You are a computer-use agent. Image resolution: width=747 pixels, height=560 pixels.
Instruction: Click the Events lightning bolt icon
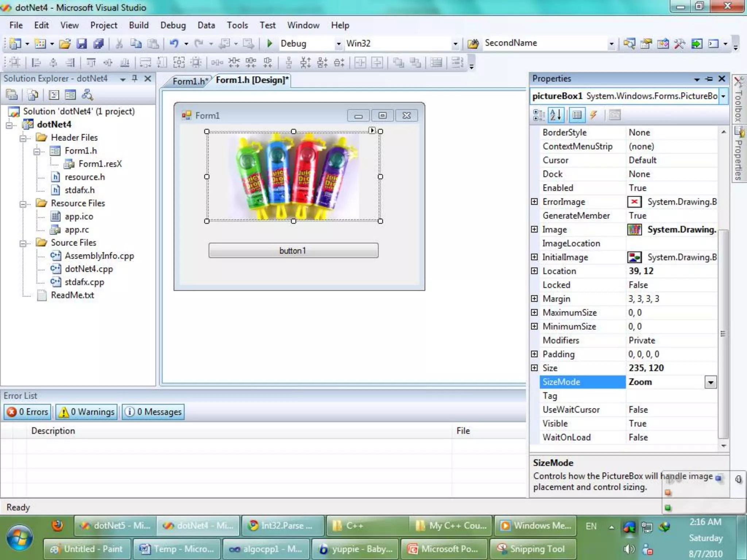click(x=593, y=115)
